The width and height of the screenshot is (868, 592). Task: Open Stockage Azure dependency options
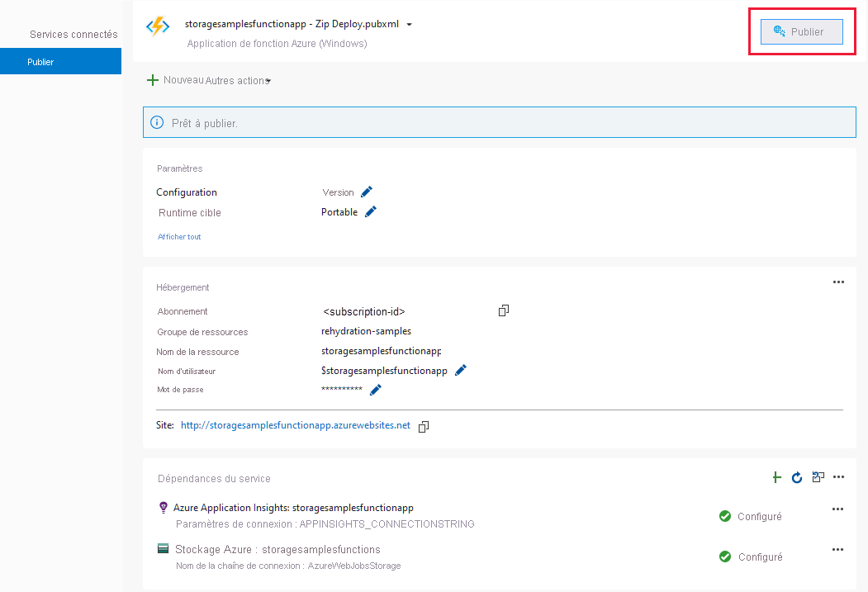tap(837, 549)
